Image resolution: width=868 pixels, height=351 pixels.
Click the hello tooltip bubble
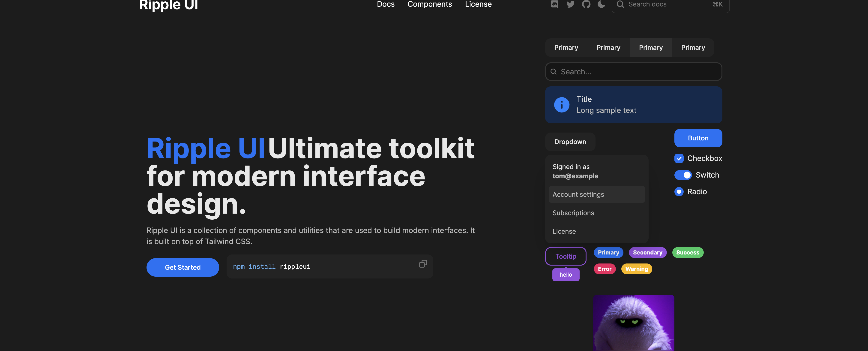coord(566,275)
